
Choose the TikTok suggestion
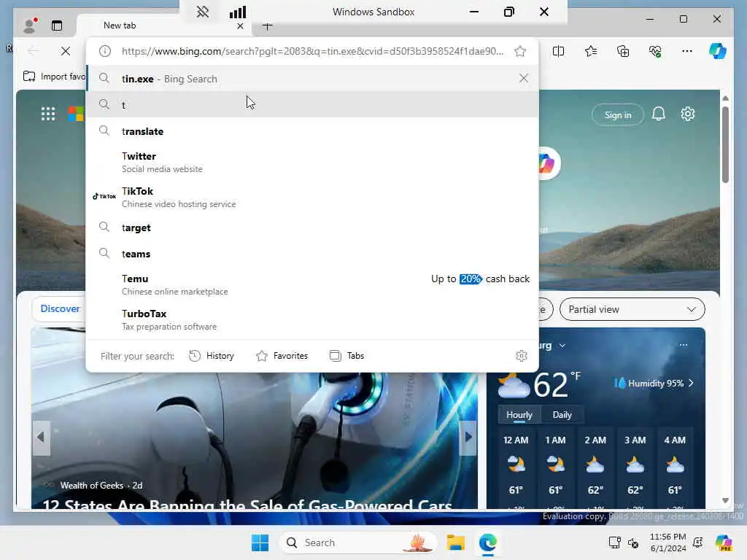(312, 197)
